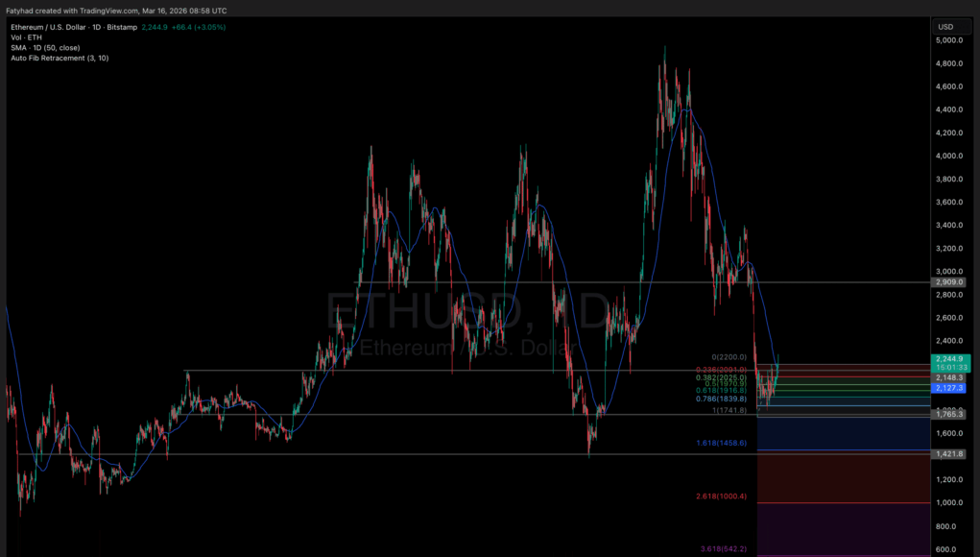Click the 1,421.8 horizontal line price label
The image size is (980, 557).
pyautogui.click(x=948, y=453)
